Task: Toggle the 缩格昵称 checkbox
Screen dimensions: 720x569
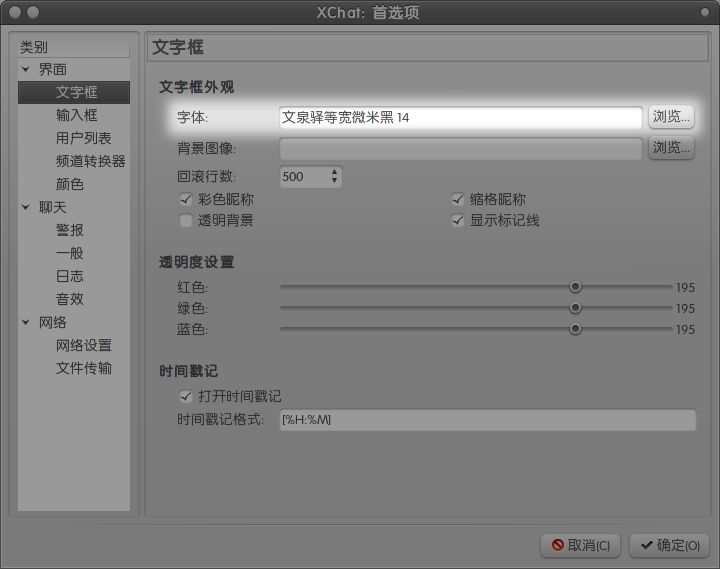Action: click(458, 199)
